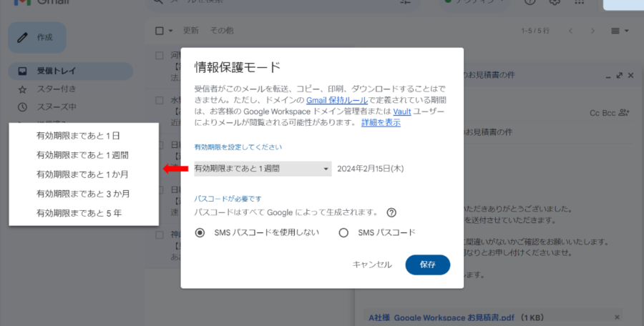Open the Gmail 保持ルール link
The width and height of the screenshot is (644, 326).
pos(336,101)
